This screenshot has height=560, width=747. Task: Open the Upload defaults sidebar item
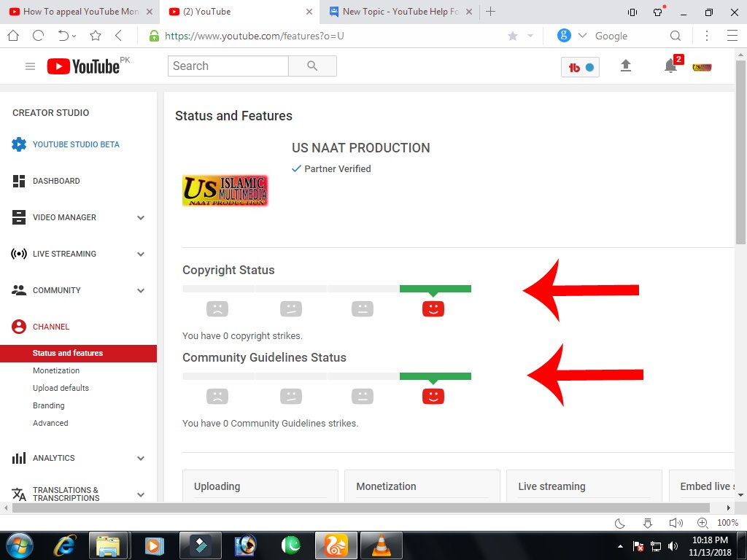pos(61,388)
